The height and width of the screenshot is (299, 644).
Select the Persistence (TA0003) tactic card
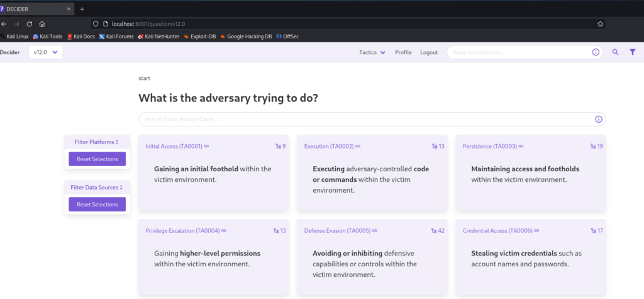pyautogui.click(x=530, y=172)
